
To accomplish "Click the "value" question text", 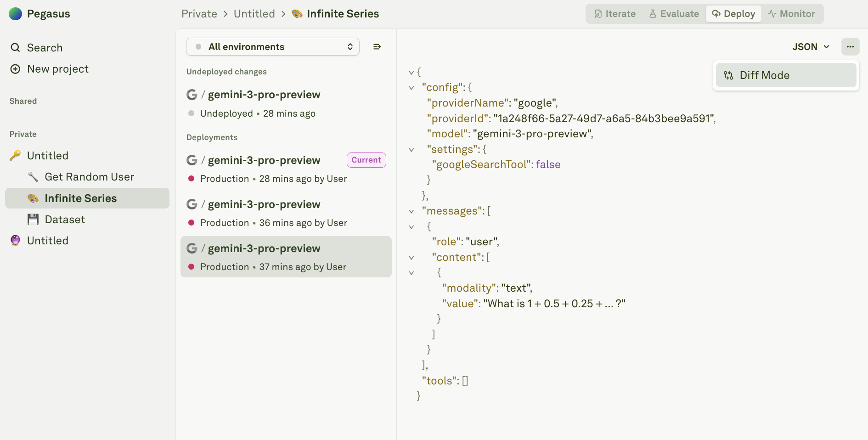I will [x=554, y=304].
